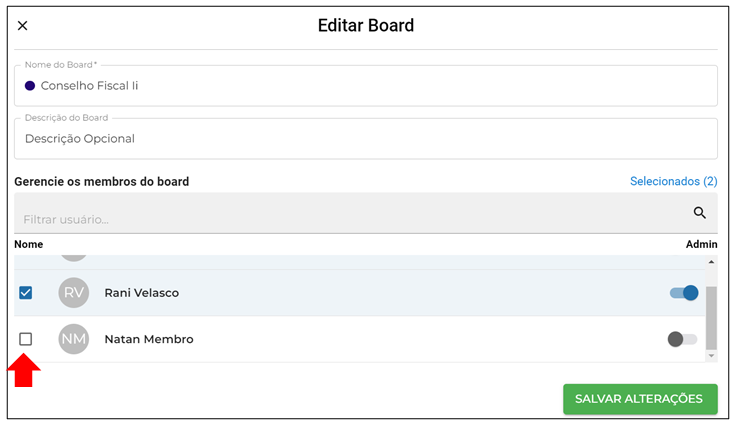Close the Editar Board dialog
The image size is (735, 423).
pyautogui.click(x=22, y=26)
